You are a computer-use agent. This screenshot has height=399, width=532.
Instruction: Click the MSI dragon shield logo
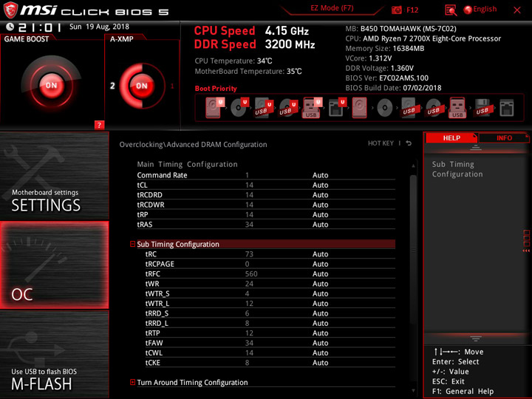pos(10,10)
